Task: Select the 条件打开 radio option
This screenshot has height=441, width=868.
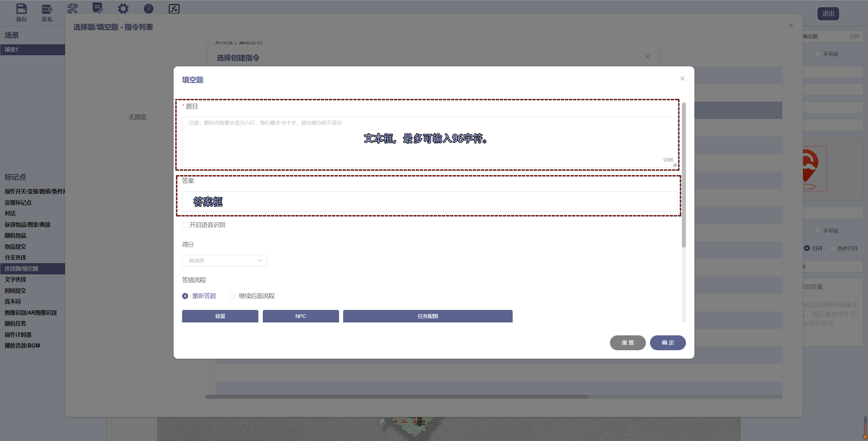Action: point(833,248)
